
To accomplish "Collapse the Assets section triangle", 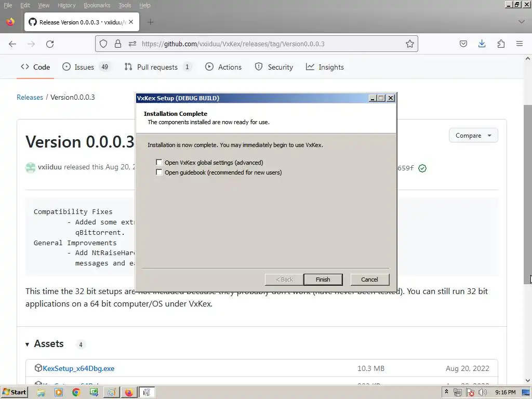I will tap(27, 344).
